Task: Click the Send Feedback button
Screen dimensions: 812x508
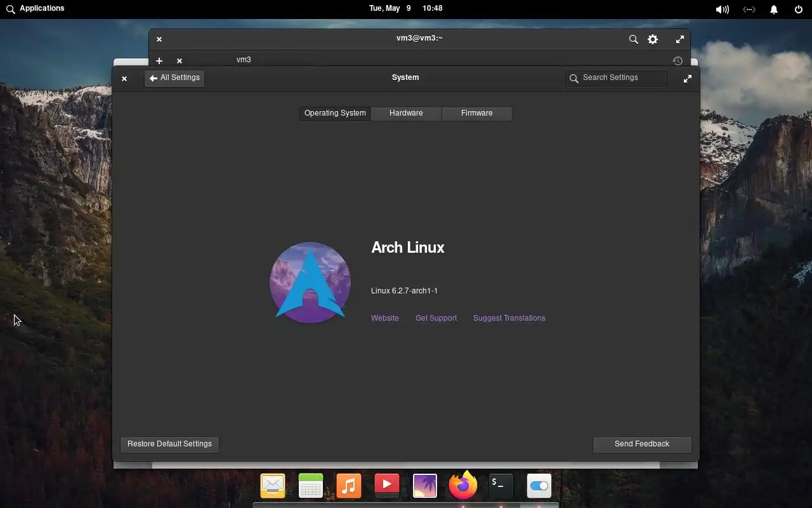Action: (x=642, y=444)
